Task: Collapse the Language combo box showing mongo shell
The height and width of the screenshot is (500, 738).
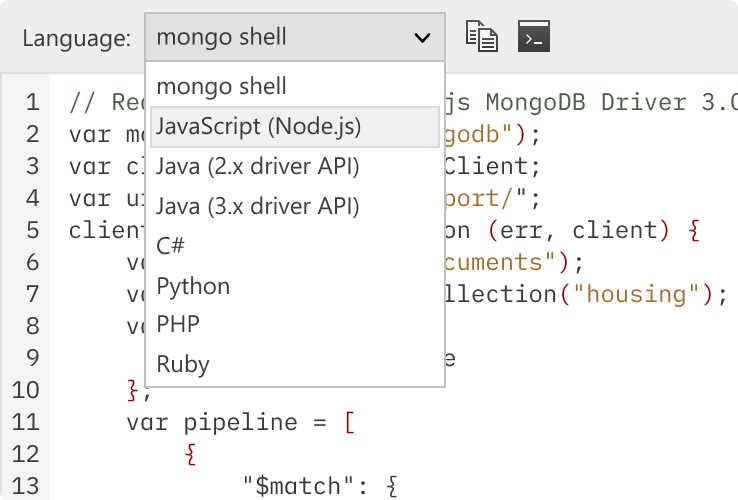Action: coord(295,37)
